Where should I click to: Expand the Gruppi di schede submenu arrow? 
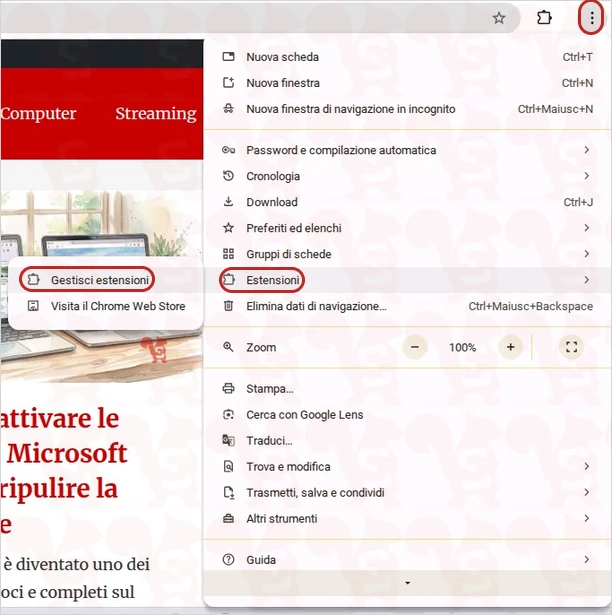click(x=586, y=254)
